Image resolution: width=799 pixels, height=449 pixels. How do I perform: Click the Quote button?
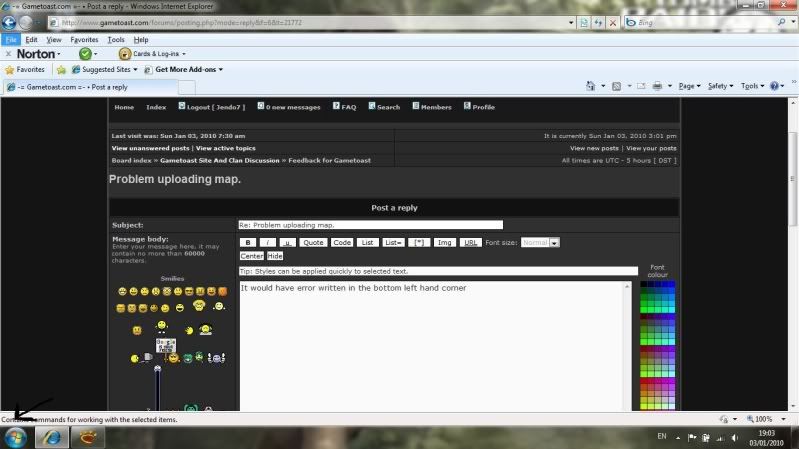313,243
